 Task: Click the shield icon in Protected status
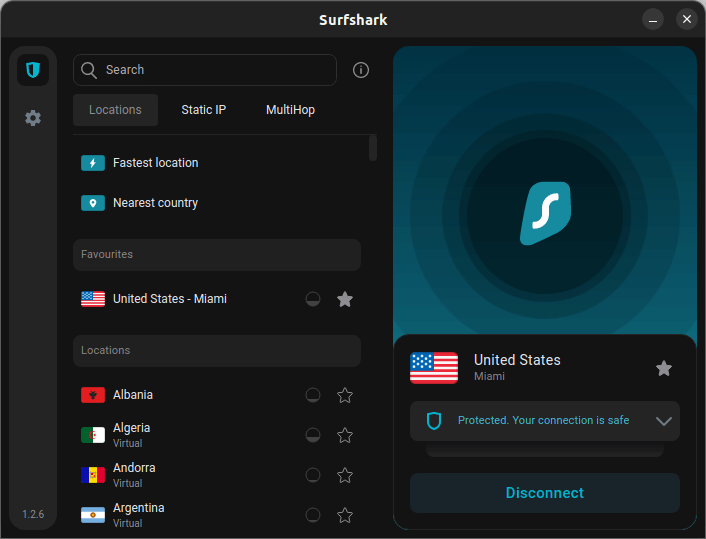click(x=434, y=421)
